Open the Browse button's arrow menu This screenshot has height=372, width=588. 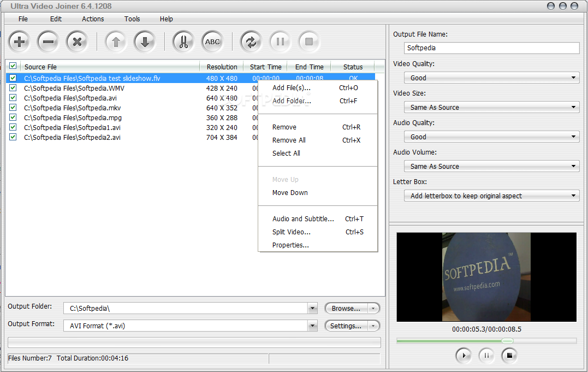click(x=373, y=308)
